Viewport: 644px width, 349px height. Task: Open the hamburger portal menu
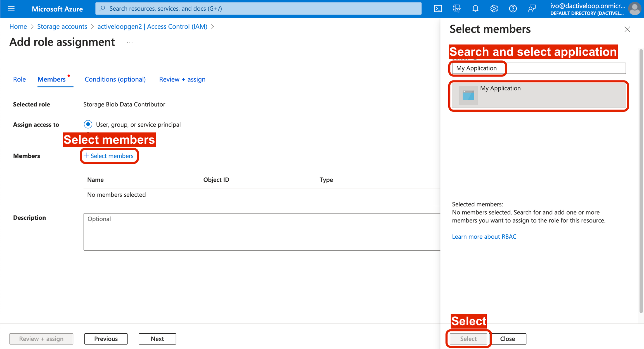11,9
